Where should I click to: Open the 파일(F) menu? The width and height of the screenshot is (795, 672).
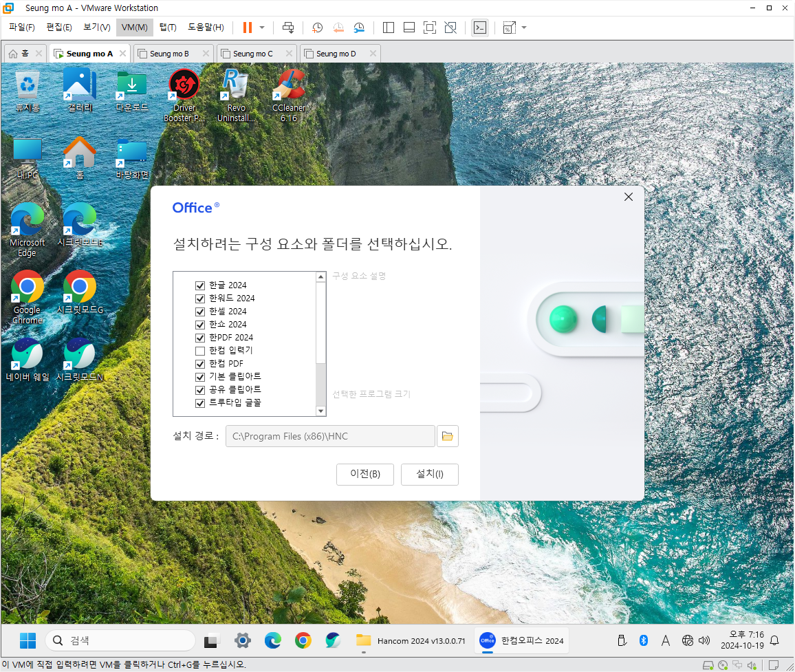tap(22, 27)
